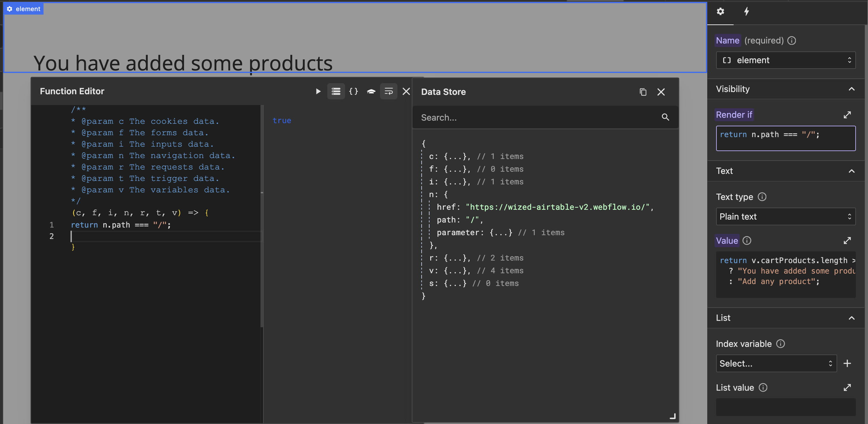Expand the List value editor
Image resolution: width=868 pixels, height=424 pixels.
847,388
